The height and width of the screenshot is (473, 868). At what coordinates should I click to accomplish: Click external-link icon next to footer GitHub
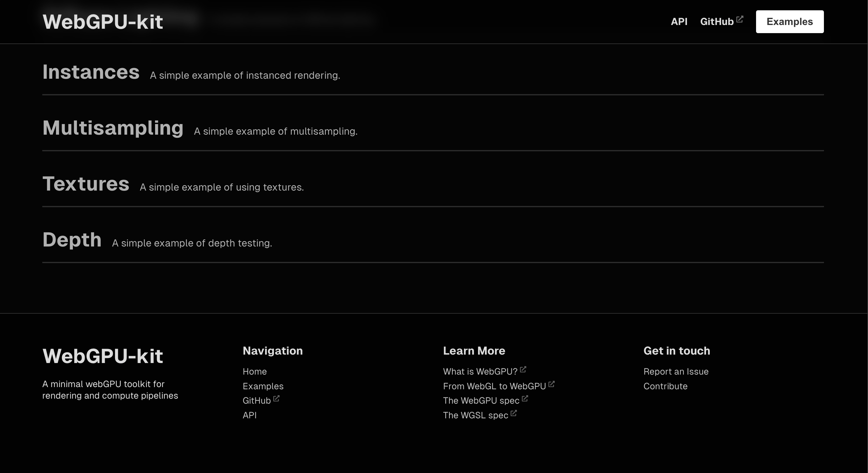[x=276, y=398]
